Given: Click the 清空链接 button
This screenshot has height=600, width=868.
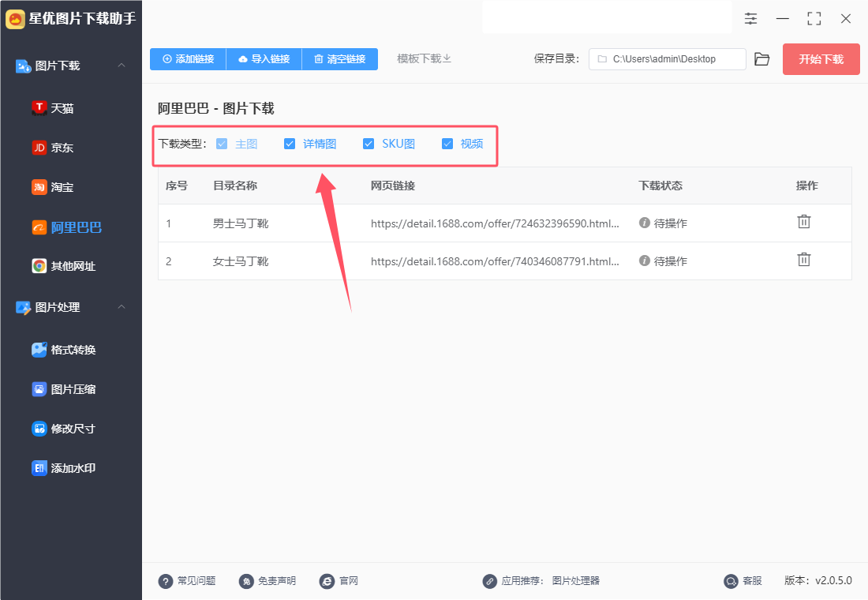Looking at the screenshot, I should [340, 59].
